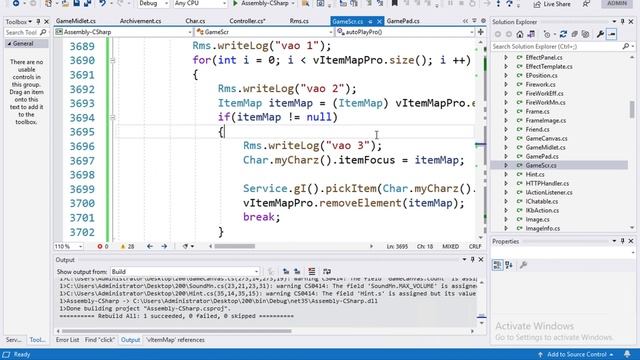
Task: Click Add to Source Control in status bar
Action: coord(576,354)
